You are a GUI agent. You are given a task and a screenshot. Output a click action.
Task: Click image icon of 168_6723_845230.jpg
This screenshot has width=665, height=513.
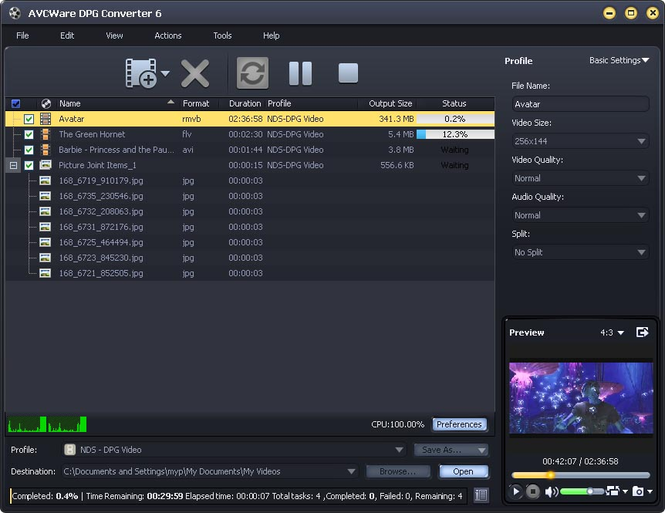click(x=45, y=257)
